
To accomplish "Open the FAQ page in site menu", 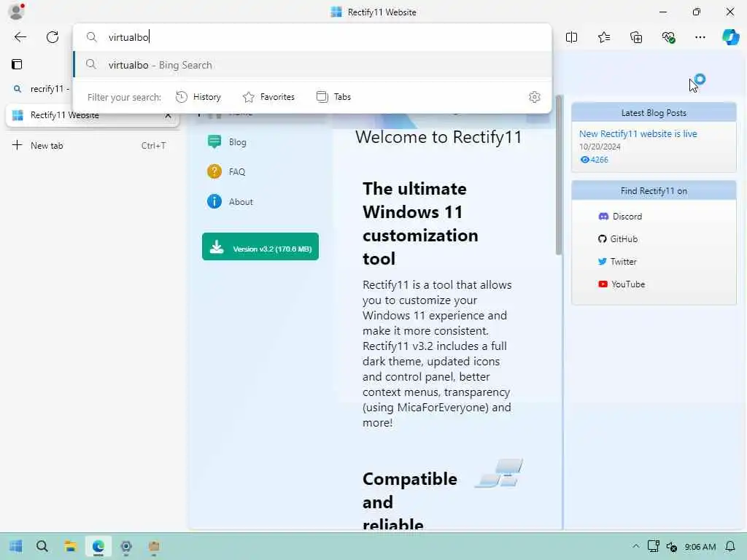I will (x=237, y=172).
